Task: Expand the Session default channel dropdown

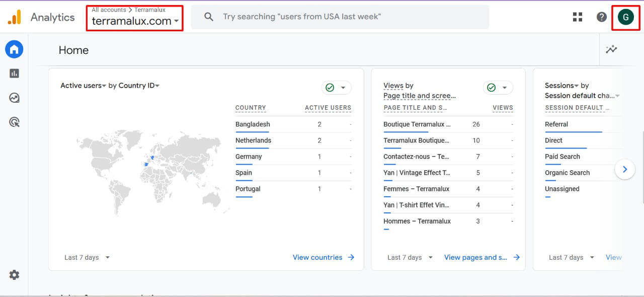Action: (582, 96)
